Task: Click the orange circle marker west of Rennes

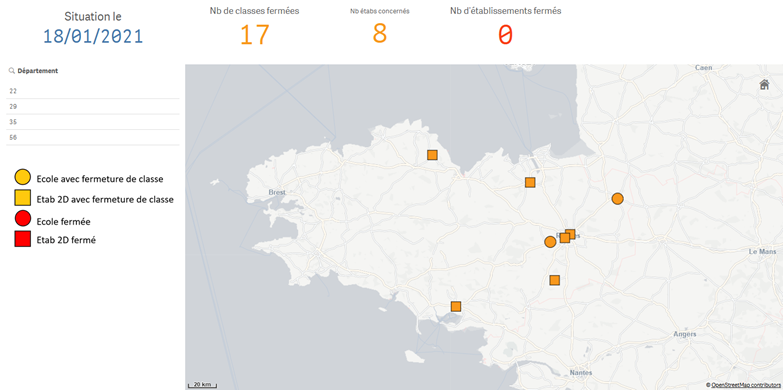Action: [x=550, y=242]
